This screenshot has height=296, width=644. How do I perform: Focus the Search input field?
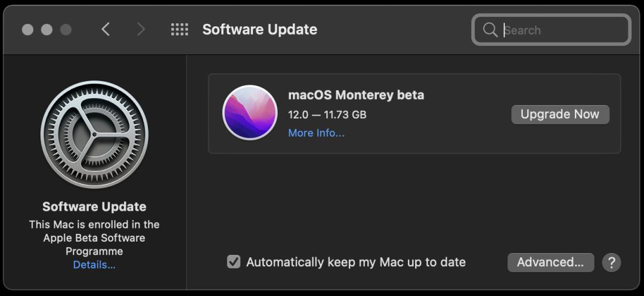[x=561, y=30]
